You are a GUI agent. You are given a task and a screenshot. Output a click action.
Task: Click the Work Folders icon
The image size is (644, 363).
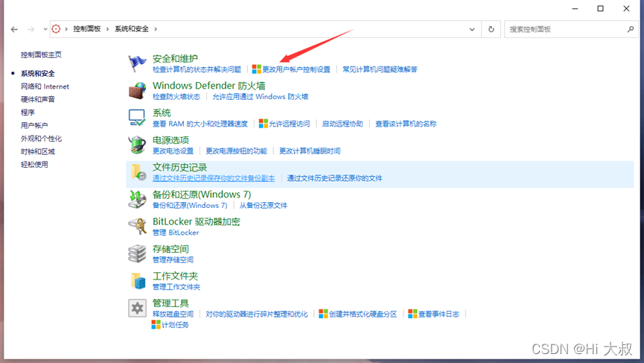point(138,281)
